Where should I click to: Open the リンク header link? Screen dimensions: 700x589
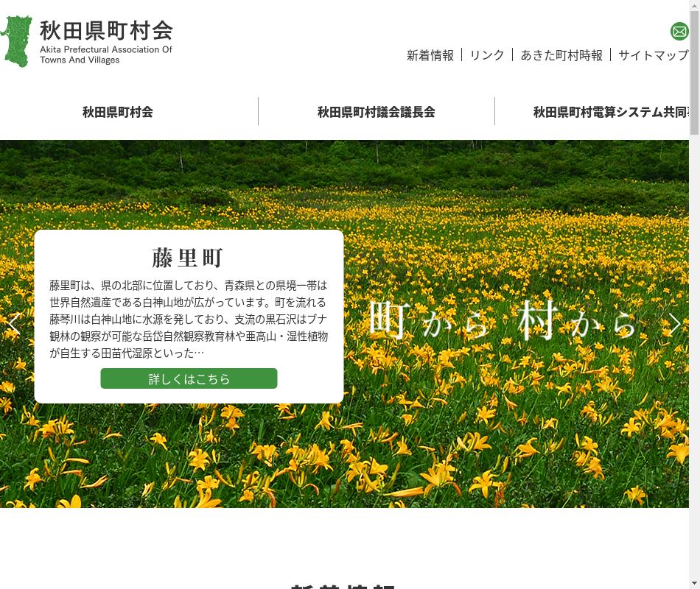tap(487, 55)
